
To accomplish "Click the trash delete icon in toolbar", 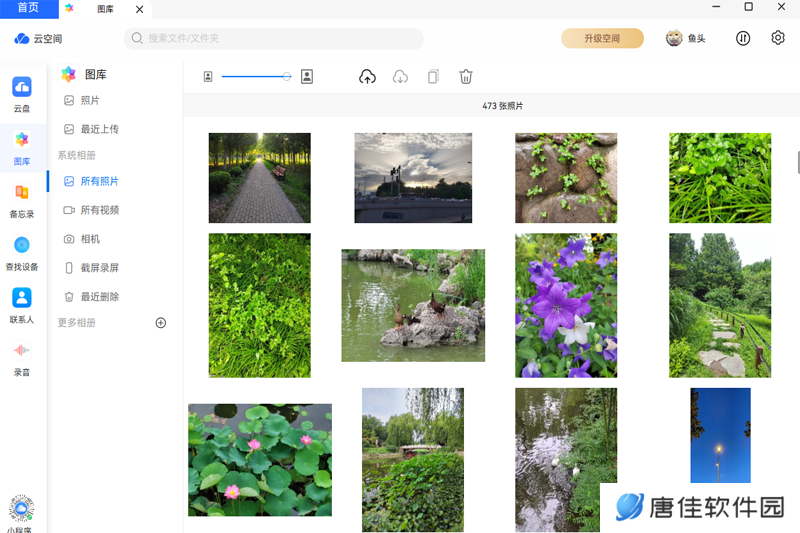I will click(x=466, y=77).
